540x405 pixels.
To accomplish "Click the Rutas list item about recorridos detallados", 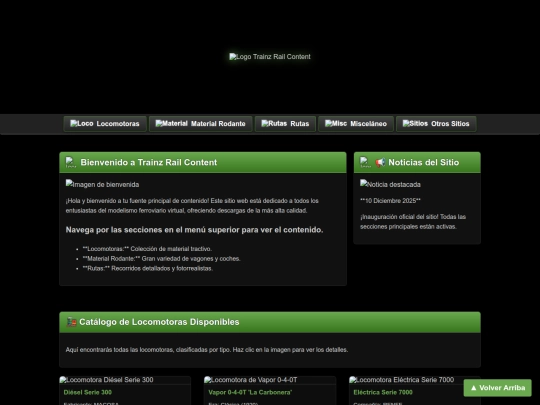I will [x=147, y=268].
